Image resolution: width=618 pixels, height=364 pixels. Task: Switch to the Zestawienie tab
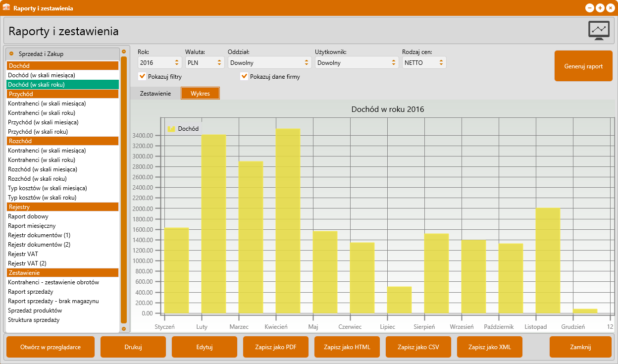point(155,94)
